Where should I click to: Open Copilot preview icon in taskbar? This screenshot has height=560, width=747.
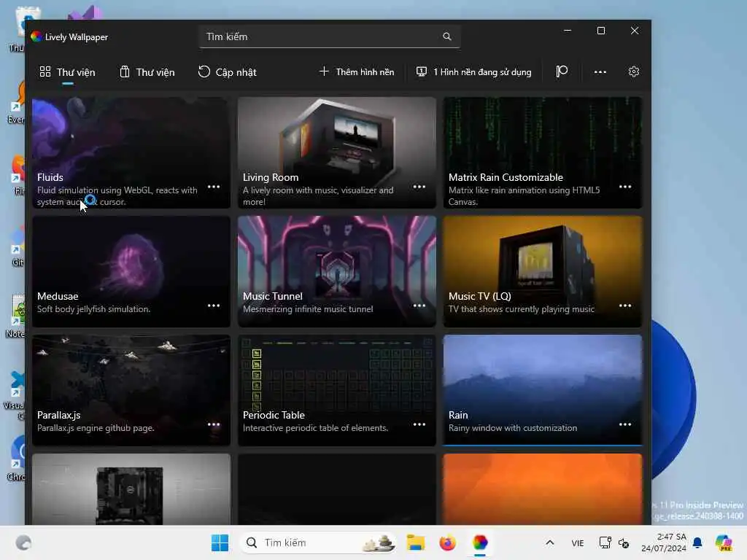coord(723,542)
